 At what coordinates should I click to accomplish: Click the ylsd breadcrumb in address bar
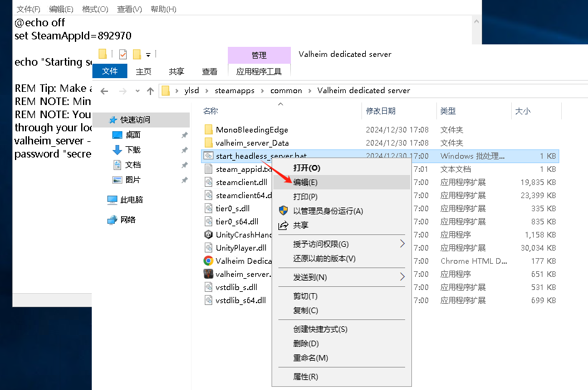tap(192, 91)
